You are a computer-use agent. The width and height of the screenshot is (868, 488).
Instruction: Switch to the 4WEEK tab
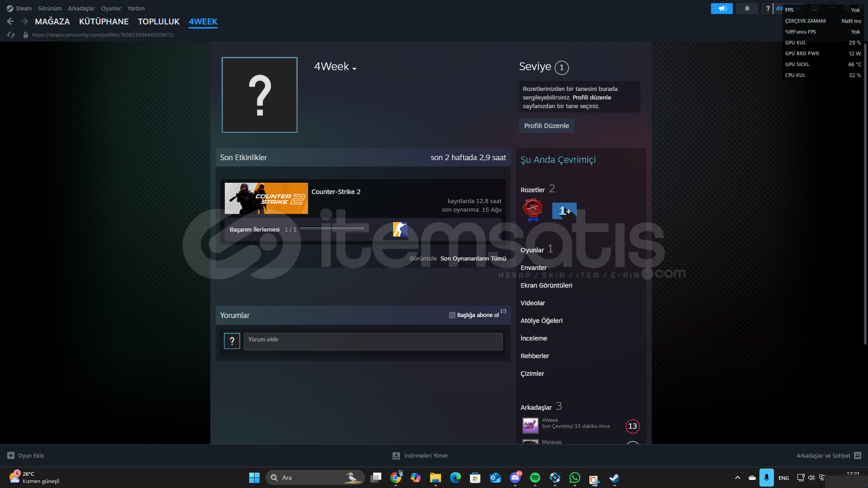pos(203,21)
